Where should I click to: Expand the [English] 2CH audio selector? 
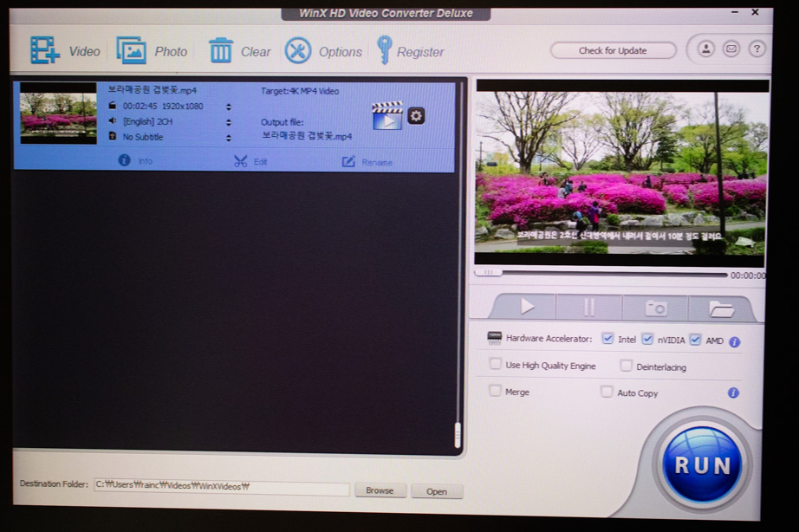pos(228,122)
